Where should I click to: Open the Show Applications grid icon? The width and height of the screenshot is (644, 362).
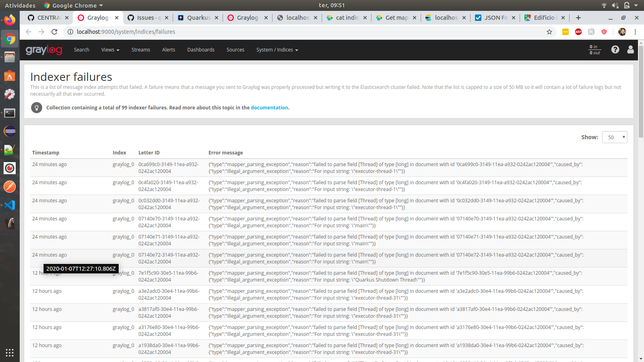9,352
